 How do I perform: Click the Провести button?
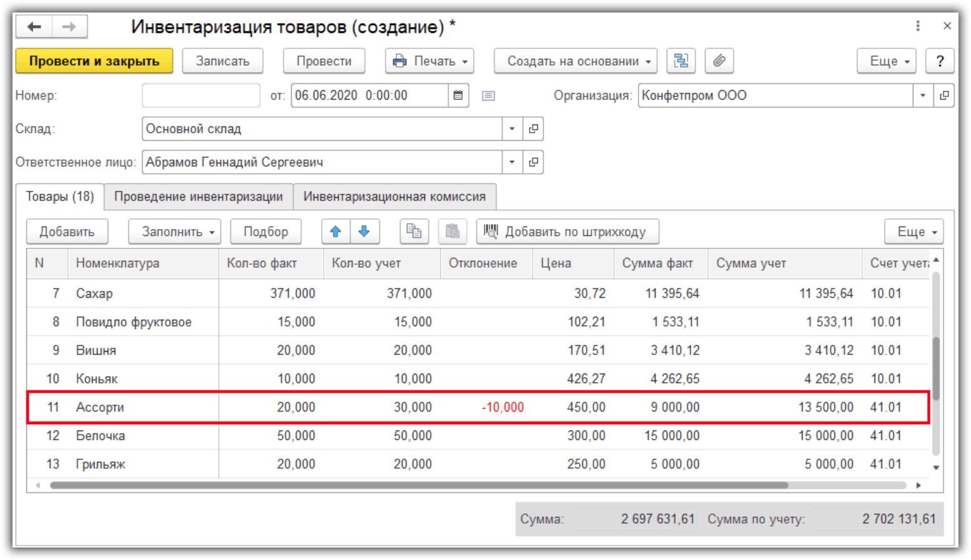coord(324,61)
